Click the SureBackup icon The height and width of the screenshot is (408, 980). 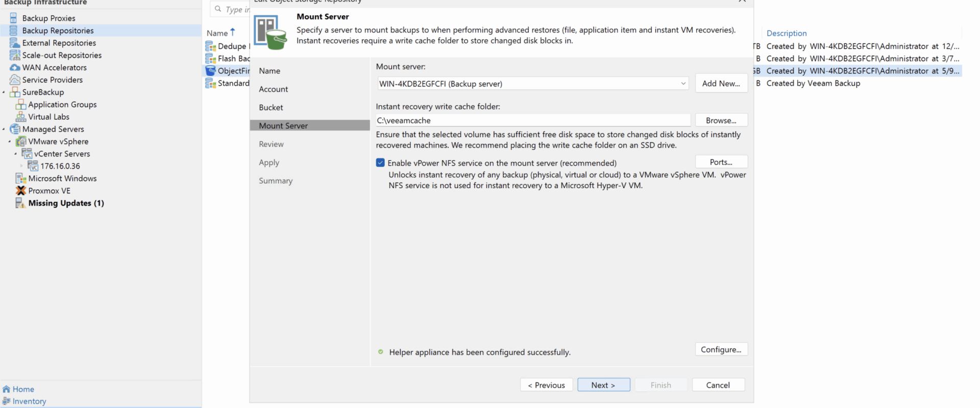coord(15,92)
